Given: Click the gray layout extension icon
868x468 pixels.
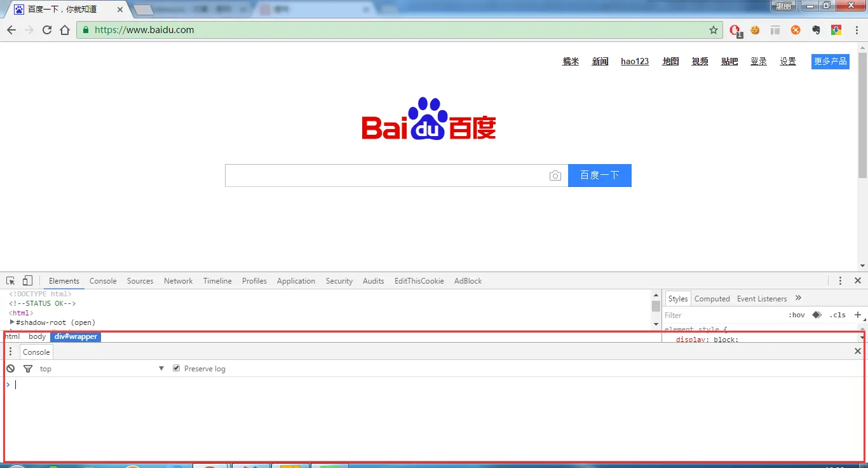Looking at the screenshot, I should (775, 30).
